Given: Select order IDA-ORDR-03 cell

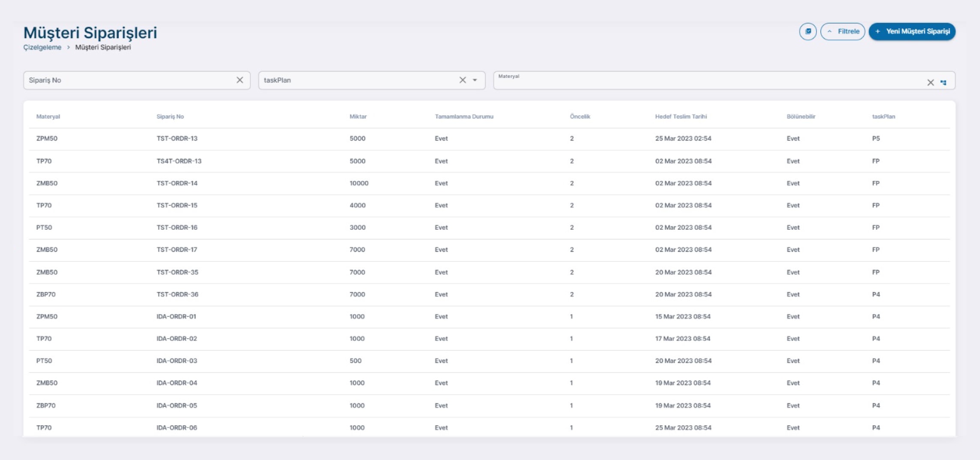Looking at the screenshot, I should pyautogui.click(x=176, y=361).
